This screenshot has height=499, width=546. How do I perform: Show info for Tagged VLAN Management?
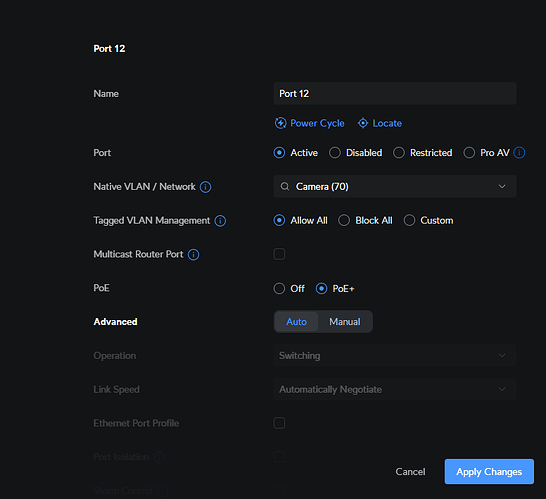tap(220, 221)
